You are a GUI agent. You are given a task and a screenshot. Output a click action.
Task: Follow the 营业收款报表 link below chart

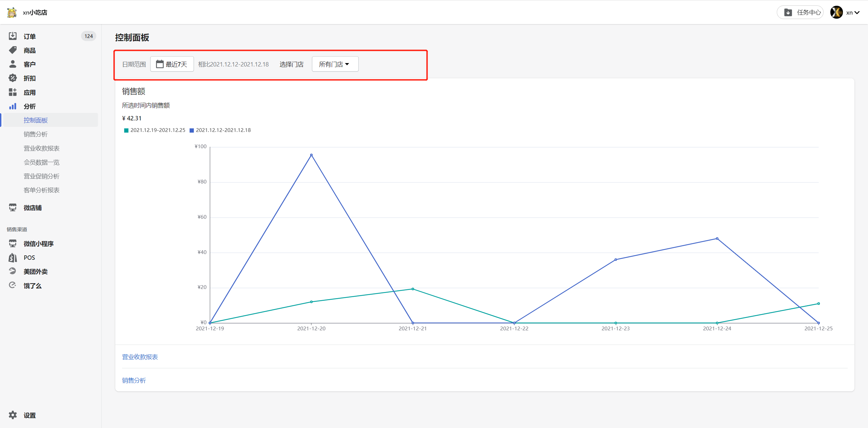click(x=140, y=357)
